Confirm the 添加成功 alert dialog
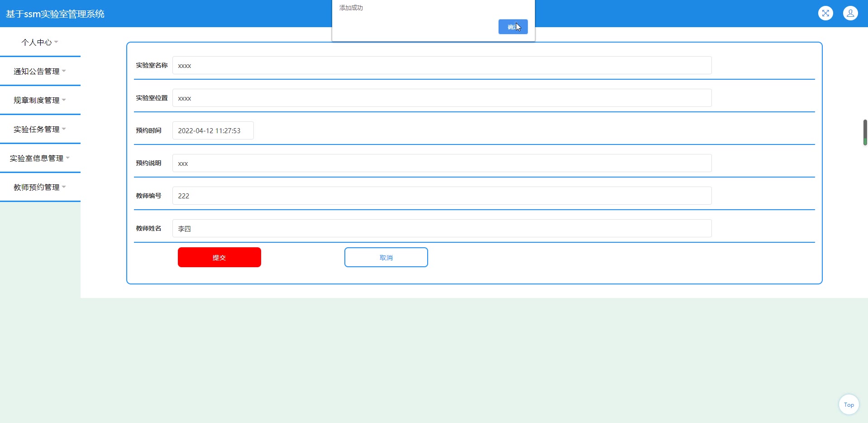The width and height of the screenshot is (868, 423). pyautogui.click(x=513, y=27)
